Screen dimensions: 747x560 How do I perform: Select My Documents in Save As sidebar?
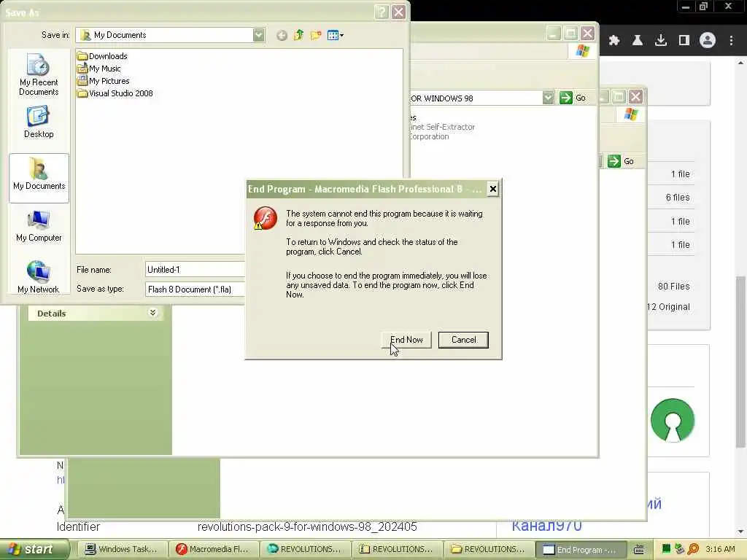pos(39,177)
